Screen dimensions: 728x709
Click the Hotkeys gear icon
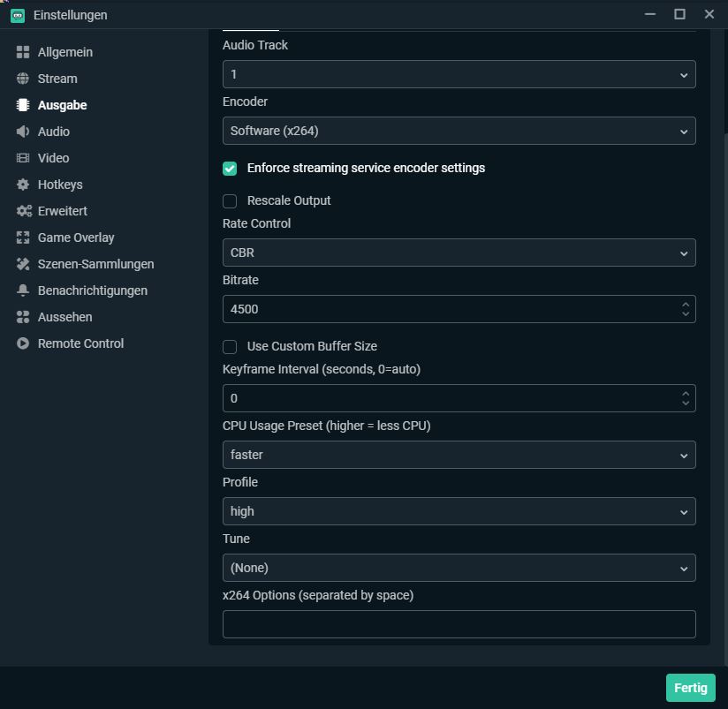[23, 185]
